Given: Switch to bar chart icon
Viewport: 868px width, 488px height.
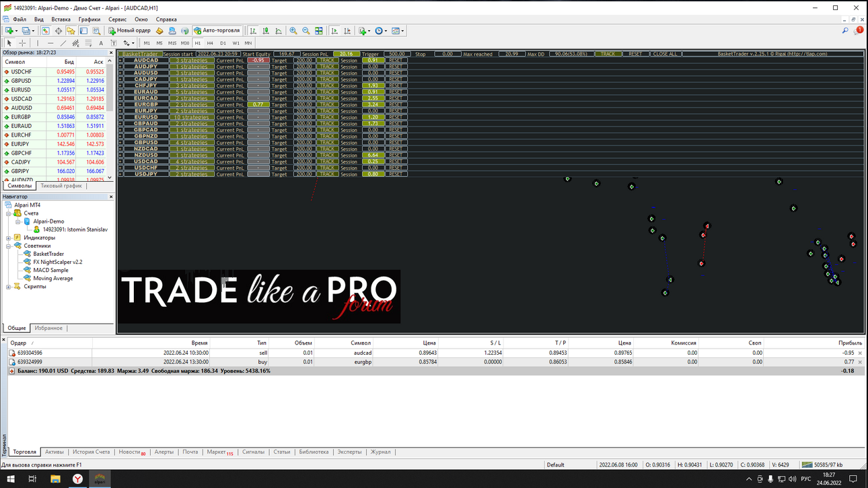Looking at the screenshot, I should [253, 30].
